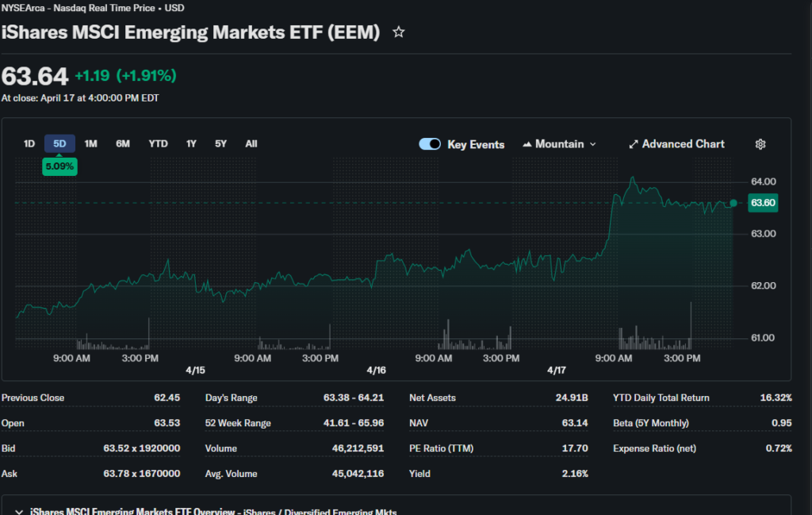
Task: Add EEM to watchlist using star icon
Action: (399, 32)
